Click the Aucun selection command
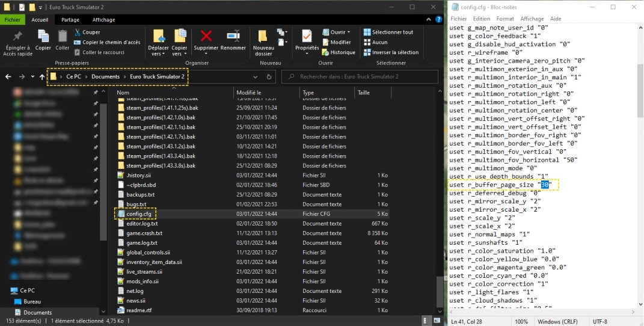This screenshot has height=326, width=644. tap(375, 42)
